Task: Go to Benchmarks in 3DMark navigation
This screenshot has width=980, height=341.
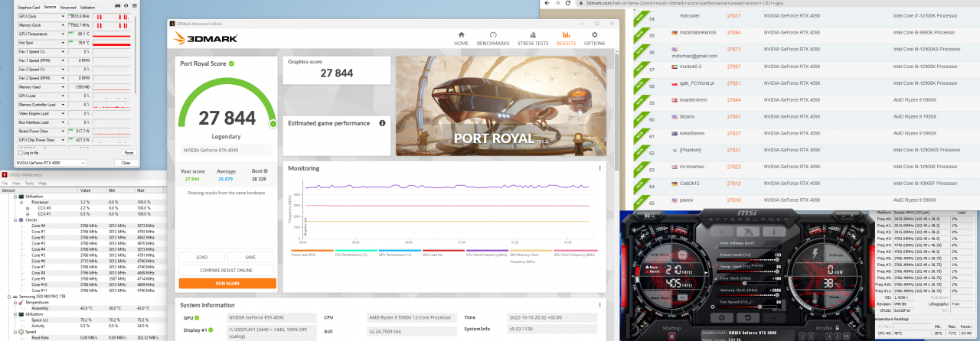Action: [x=493, y=38]
